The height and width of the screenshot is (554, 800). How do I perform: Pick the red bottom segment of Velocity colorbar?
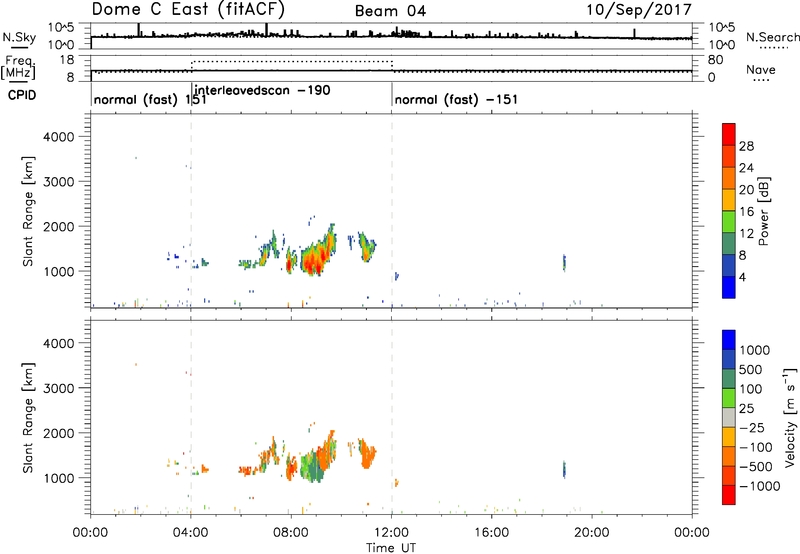point(729,495)
